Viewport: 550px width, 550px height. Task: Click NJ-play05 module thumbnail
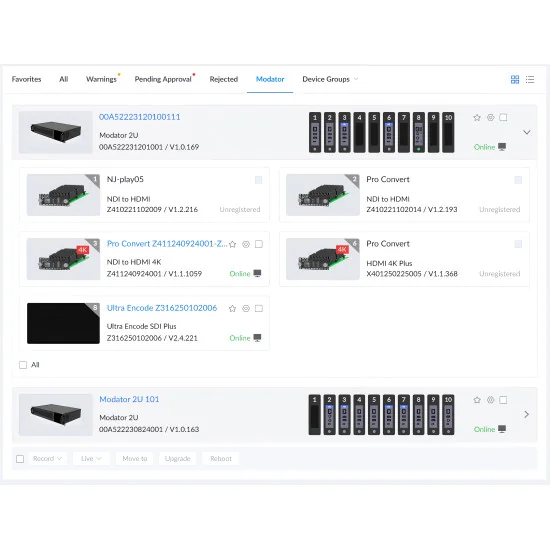point(63,195)
